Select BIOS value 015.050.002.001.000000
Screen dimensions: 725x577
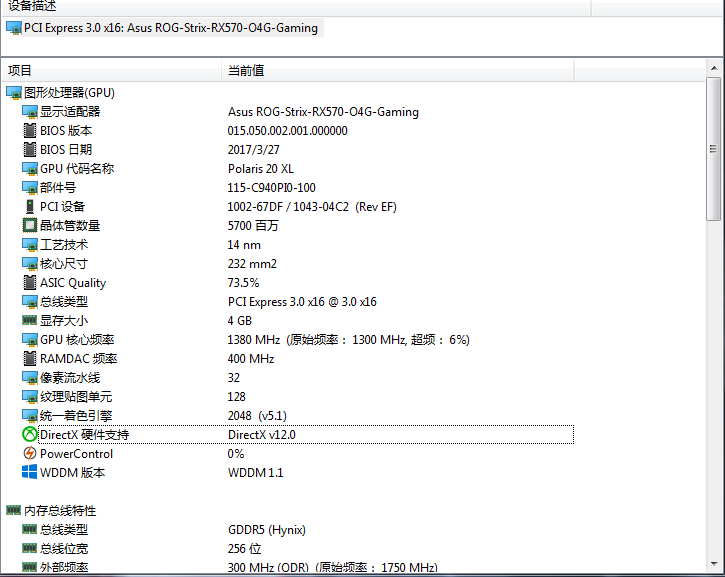(x=287, y=131)
